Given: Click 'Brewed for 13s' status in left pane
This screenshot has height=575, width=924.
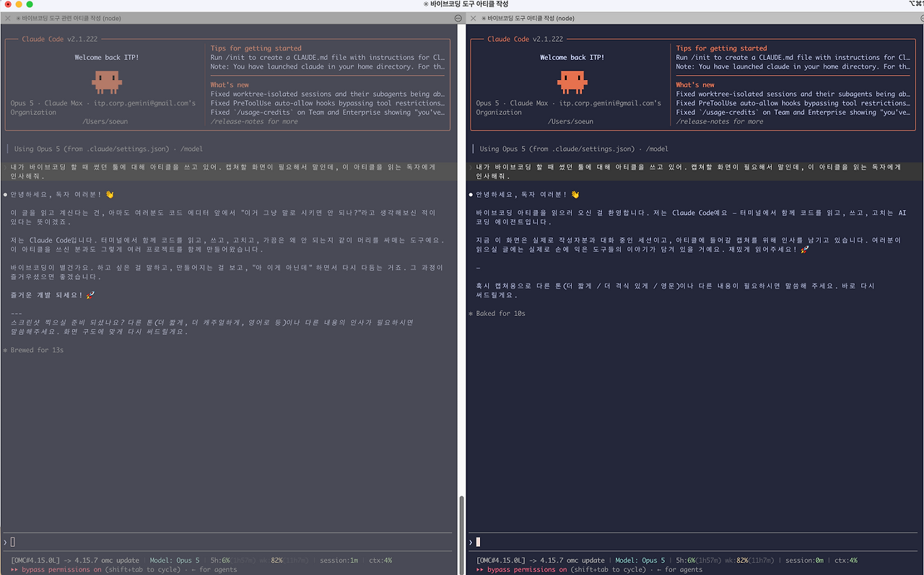Looking at the screenshot, I should (x=38, y=351).
